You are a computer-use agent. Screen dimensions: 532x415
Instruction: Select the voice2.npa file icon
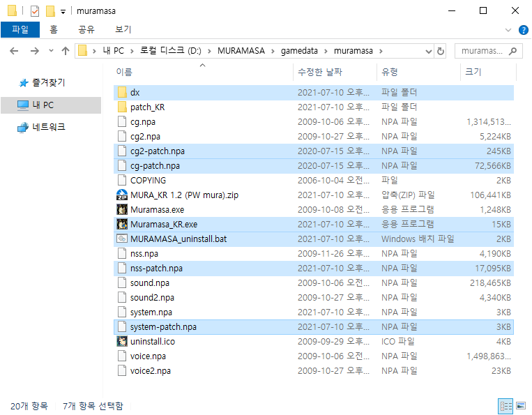[122, 370]
